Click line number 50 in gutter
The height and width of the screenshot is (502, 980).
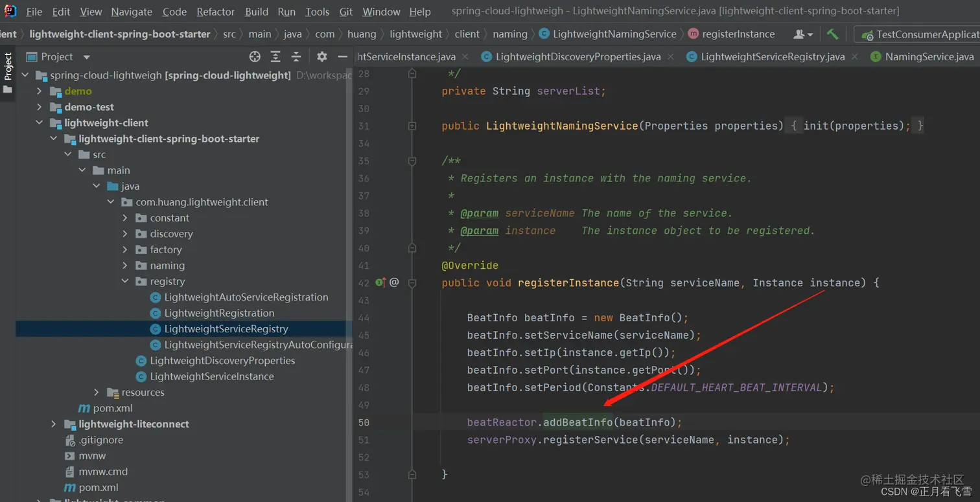[364, 422]
